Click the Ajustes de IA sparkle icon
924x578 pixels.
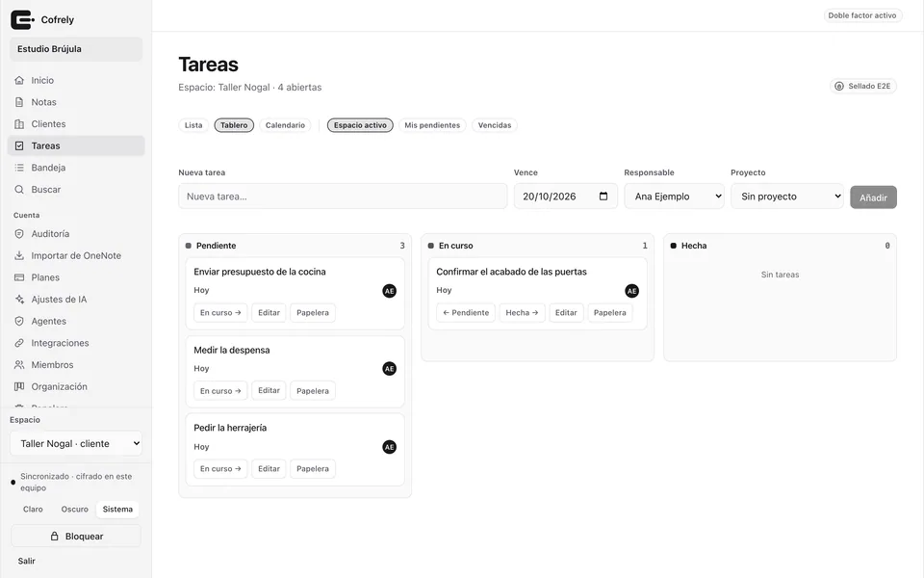click(x=19, y=299)
